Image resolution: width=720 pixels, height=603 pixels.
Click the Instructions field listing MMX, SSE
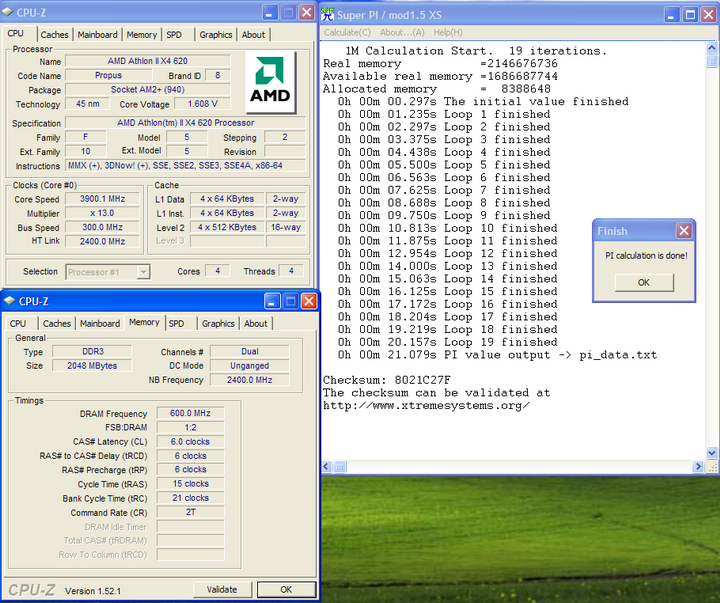pyautogui.click(x=186, y=165)
